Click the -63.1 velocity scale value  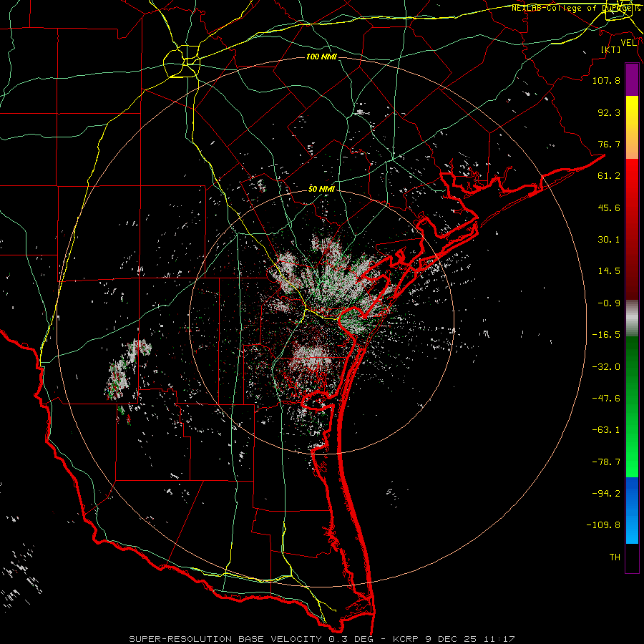(606, 430)
